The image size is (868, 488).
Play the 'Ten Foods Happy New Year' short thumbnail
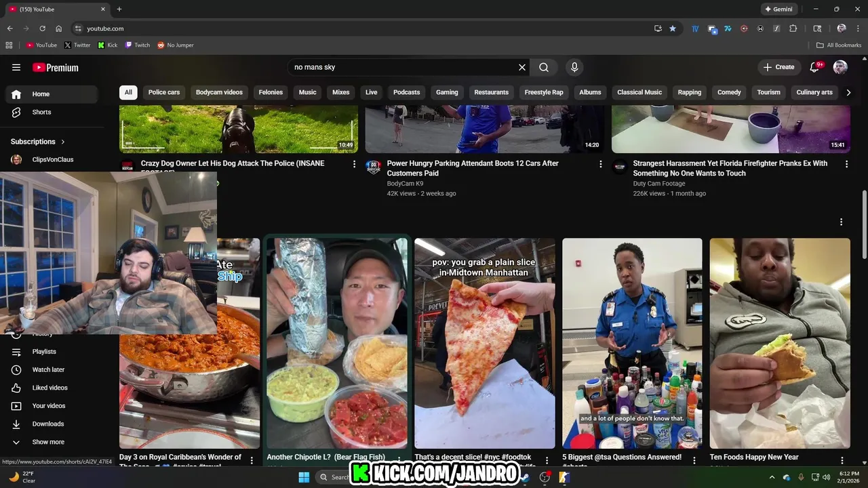tap(780, 343)
